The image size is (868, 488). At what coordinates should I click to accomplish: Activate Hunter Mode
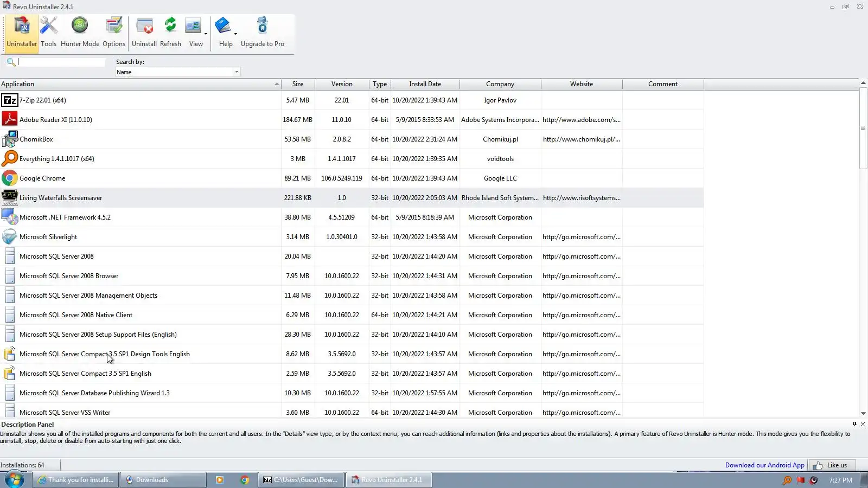click(80, 33)
